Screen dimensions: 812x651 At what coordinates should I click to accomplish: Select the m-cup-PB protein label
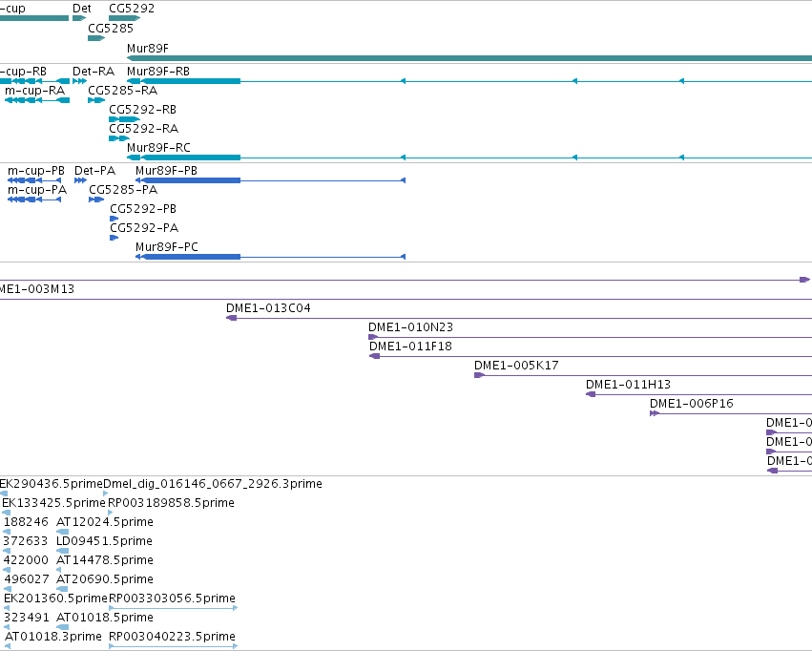[x=36, y=171]
